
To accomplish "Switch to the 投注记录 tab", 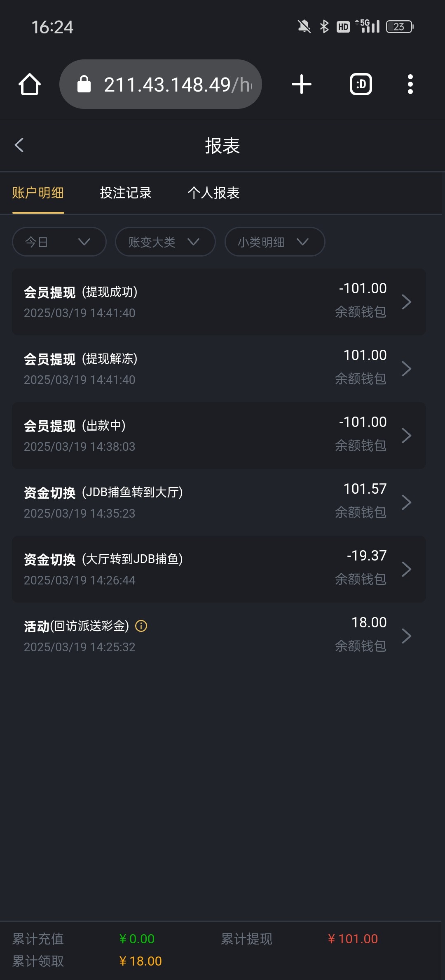I will (x=126, y=193).
